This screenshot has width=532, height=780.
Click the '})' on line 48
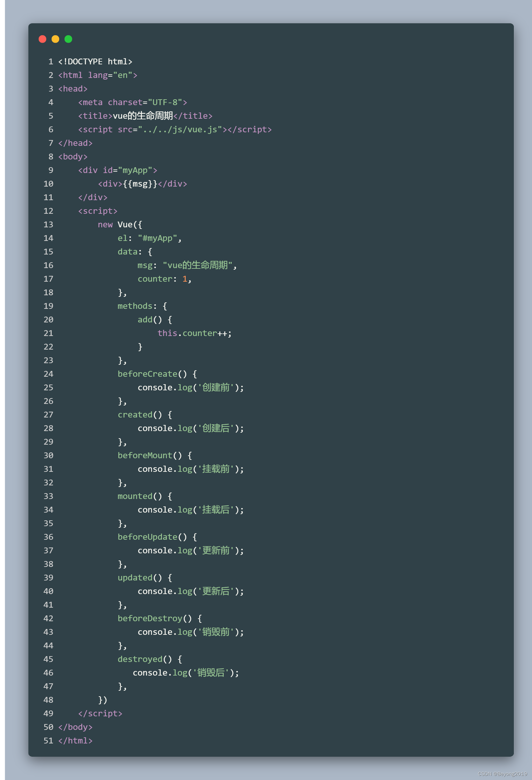[x=103, y=700]
